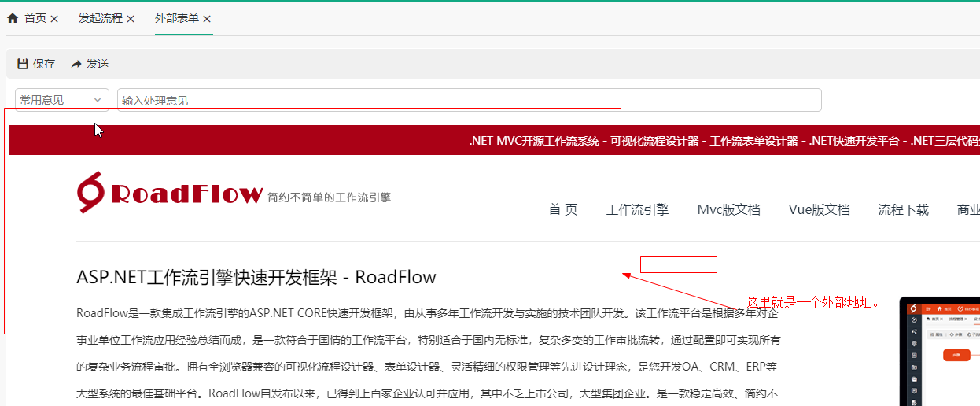Open the 首 页 nav link

[x=563, y=209]
